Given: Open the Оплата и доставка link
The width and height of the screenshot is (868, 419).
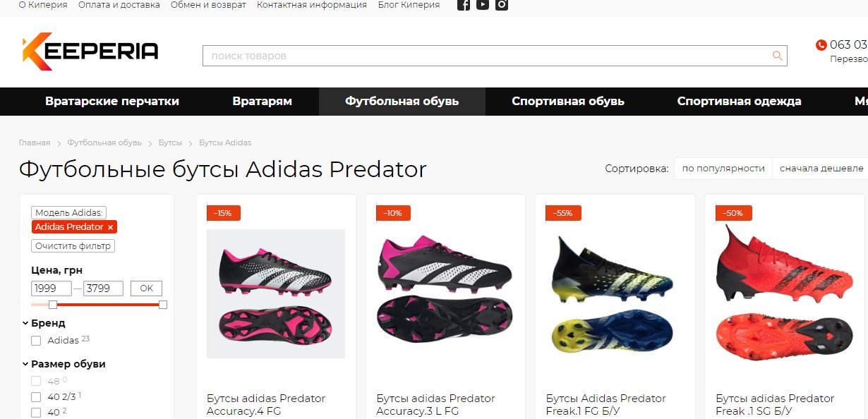Looking at the screenshot, I should pyautogui.click(x=119, y=5).
